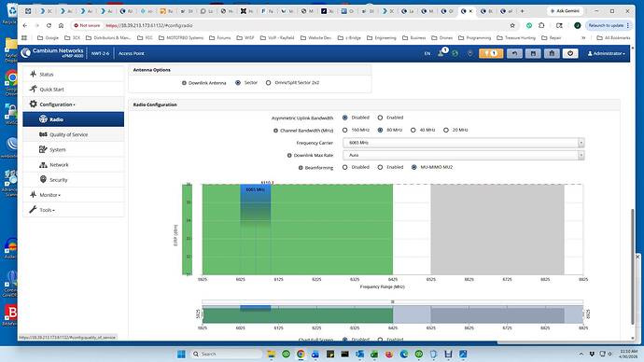
Task: Open the Forums bookmark folder
Action: coord(219,37)
